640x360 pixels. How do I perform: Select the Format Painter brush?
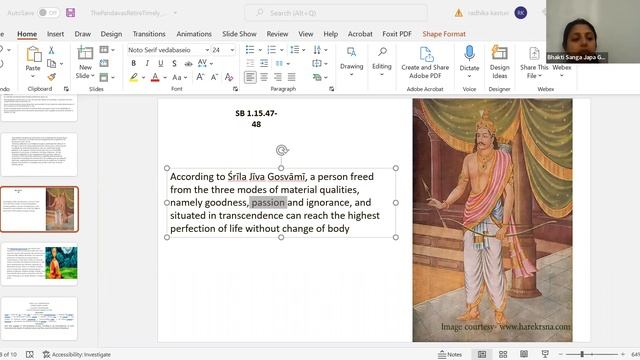click(51, 77)
